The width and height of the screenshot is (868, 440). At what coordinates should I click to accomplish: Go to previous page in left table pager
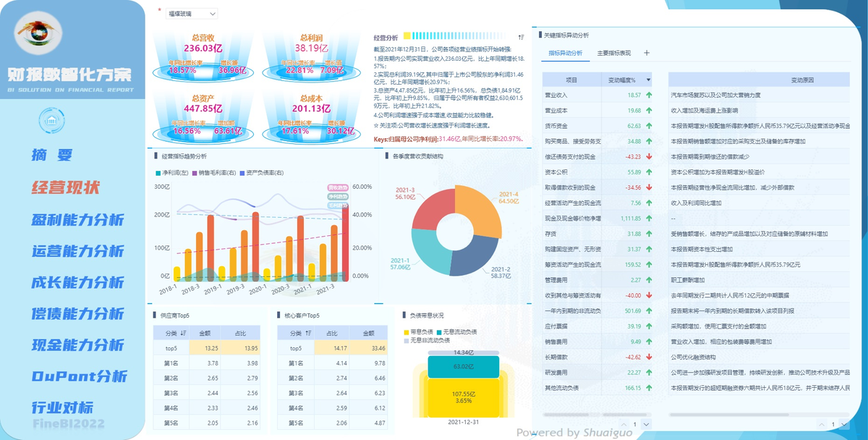point(626,425)
